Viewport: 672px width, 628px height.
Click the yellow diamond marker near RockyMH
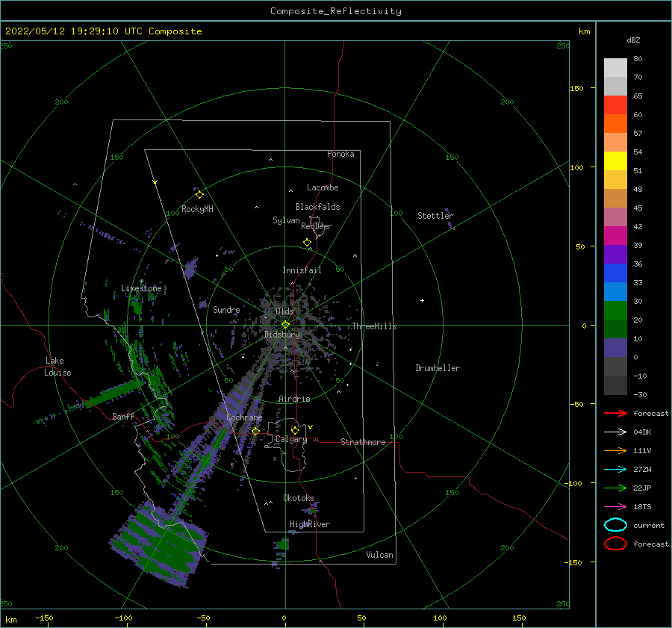pos(199,195)
